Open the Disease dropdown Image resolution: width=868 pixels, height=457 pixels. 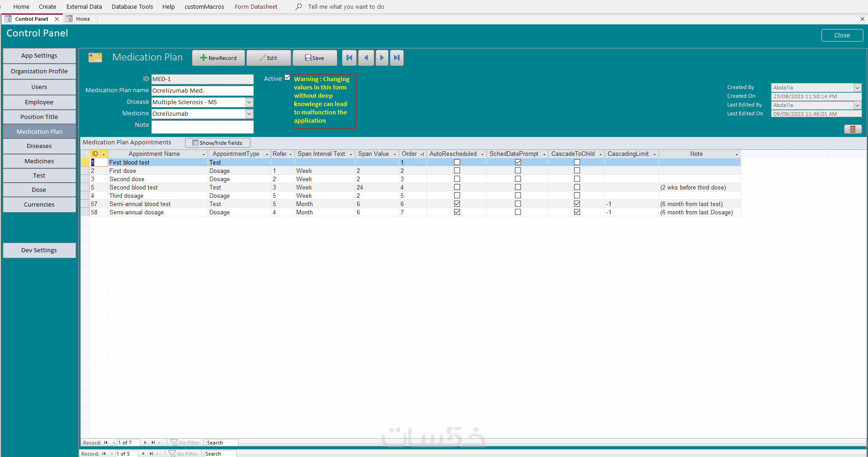[249, 102]
